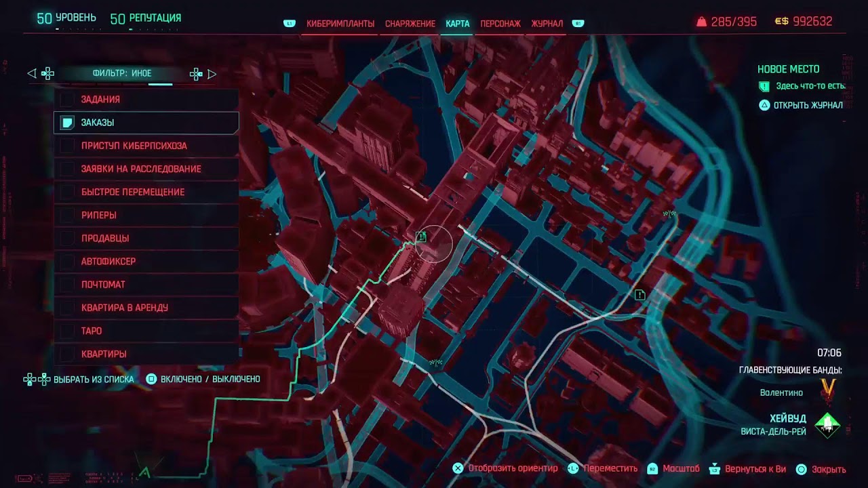Enable the Автофиксер checkbox
Screen dimensions: 868x488
(x=67, y=261)
